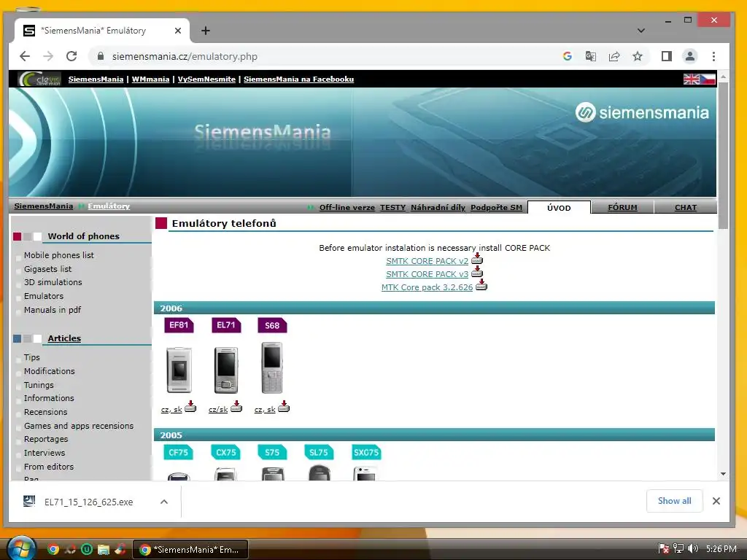
Task: Click the siemensmania logo in banner
Action: [x=642, y=112]
